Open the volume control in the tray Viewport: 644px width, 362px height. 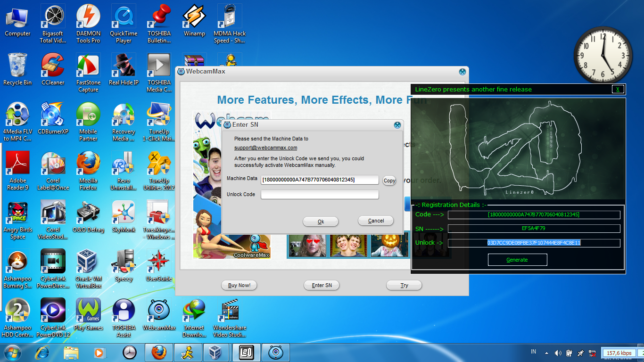click(x=559, y=352)
